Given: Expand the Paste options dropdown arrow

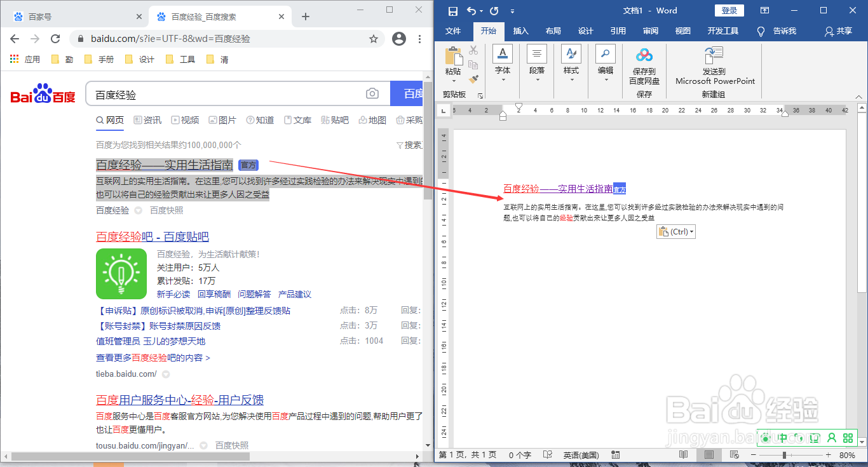Looking at the screenshot, I should [x=454, y=81].
